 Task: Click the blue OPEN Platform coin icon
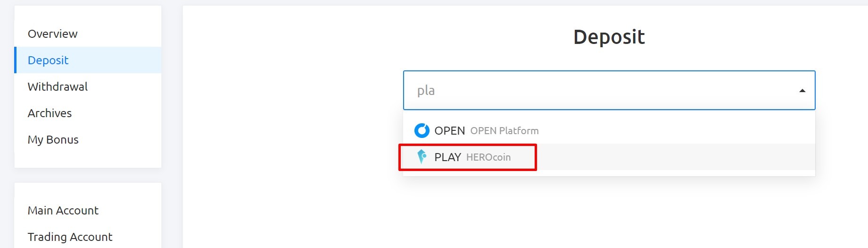click(x=422, y=130)
